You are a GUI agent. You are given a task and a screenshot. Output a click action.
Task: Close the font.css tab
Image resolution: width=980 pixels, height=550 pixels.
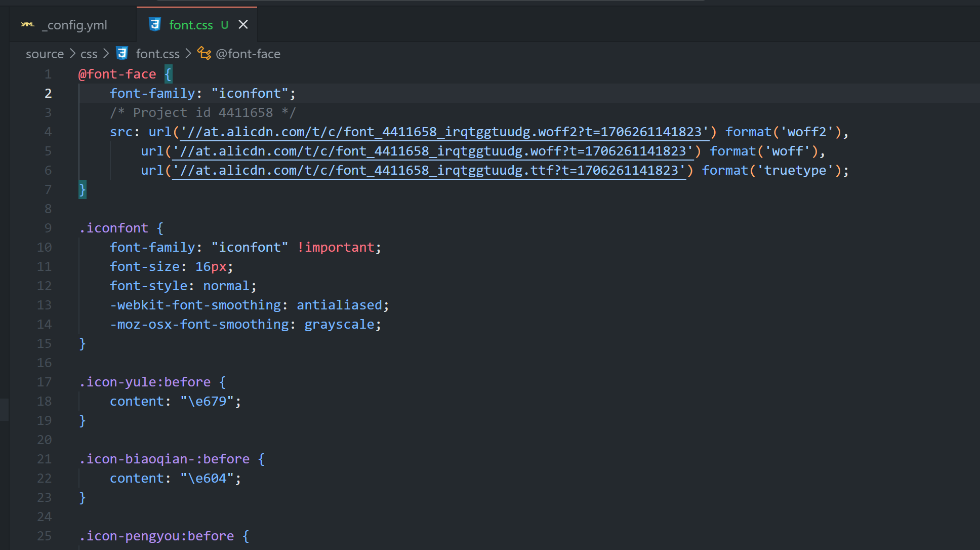point(243,24)
